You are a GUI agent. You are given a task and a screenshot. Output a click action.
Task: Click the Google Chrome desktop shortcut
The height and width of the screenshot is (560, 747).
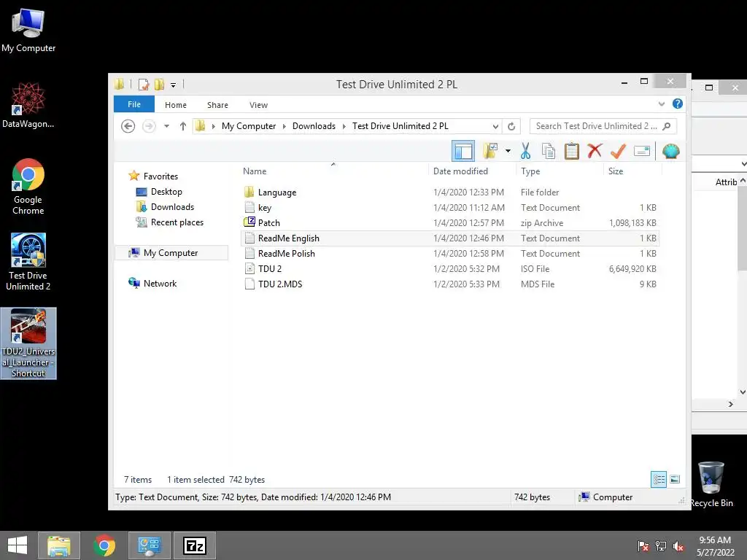[x=28, y=186]
